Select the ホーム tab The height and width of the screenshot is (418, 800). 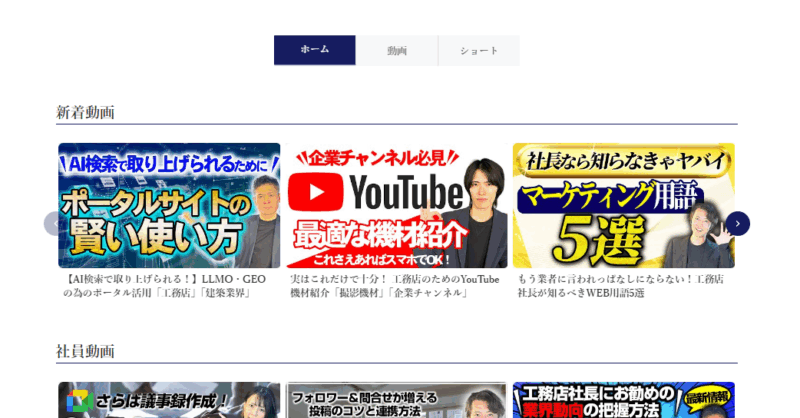point(315,50)
